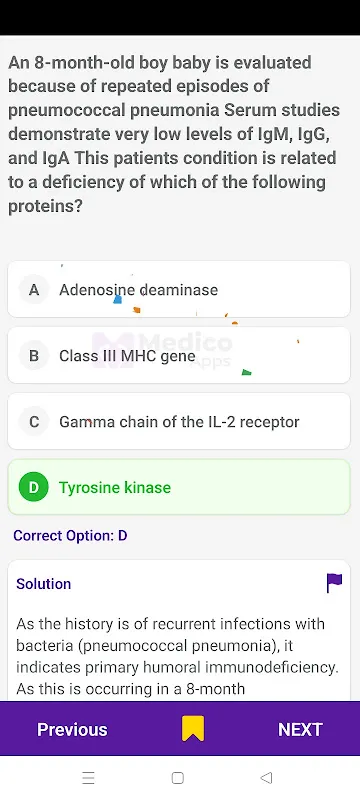This screenshot has height=800, width=360.
Task: Select the letter B option circle
Action: 34,356
